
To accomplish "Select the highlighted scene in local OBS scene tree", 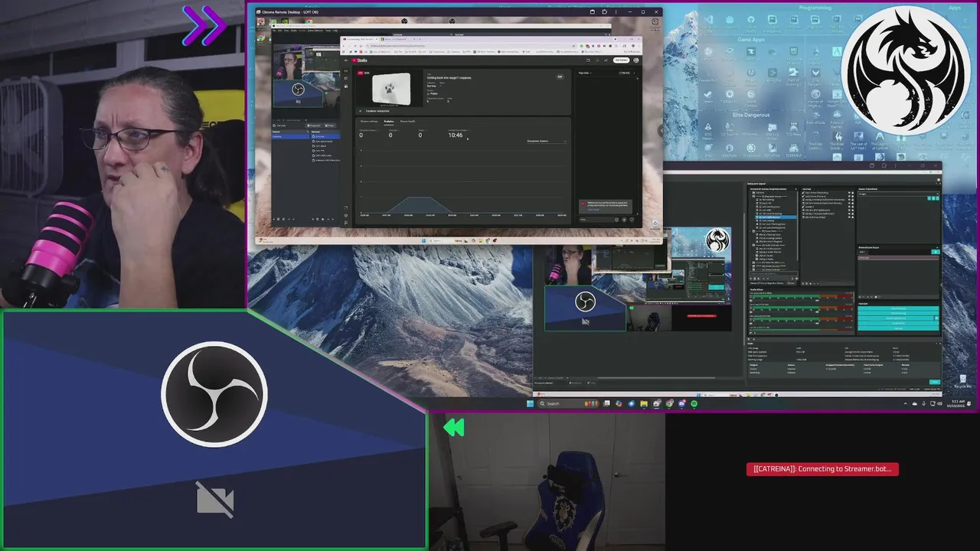I will click(776, 217).
